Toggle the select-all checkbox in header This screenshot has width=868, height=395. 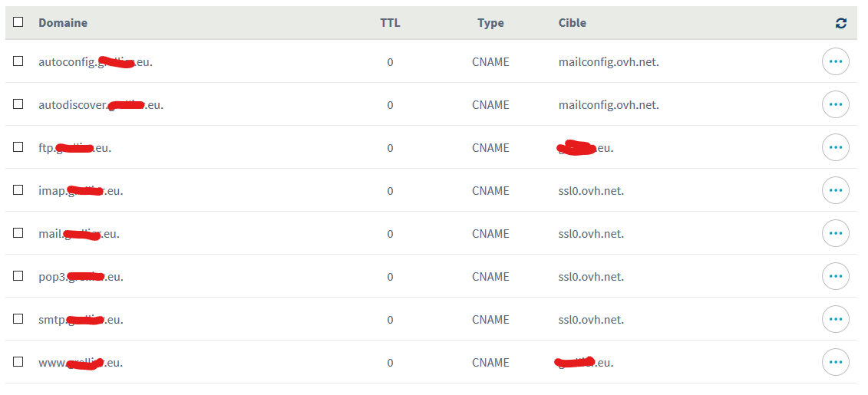18,22
